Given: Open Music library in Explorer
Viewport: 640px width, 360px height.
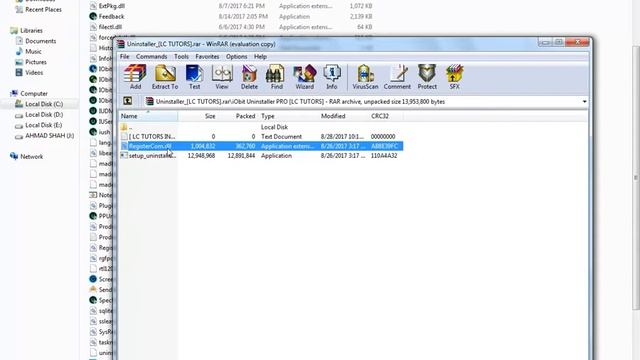Looking at the screenshot, I should click(x=33, y=52).
